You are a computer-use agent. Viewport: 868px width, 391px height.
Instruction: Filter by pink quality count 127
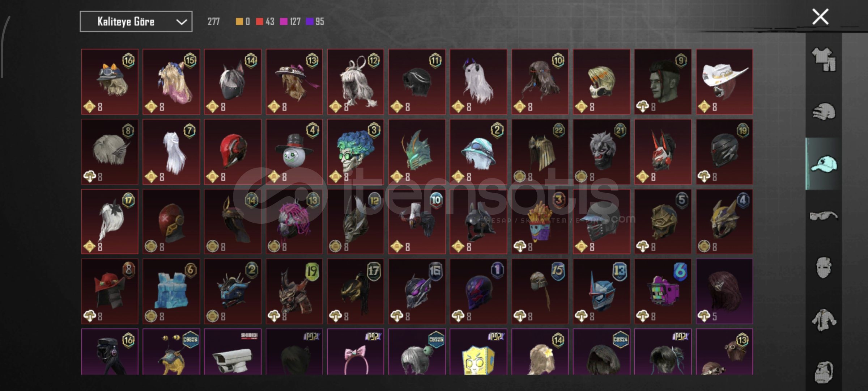coord(290,22)
